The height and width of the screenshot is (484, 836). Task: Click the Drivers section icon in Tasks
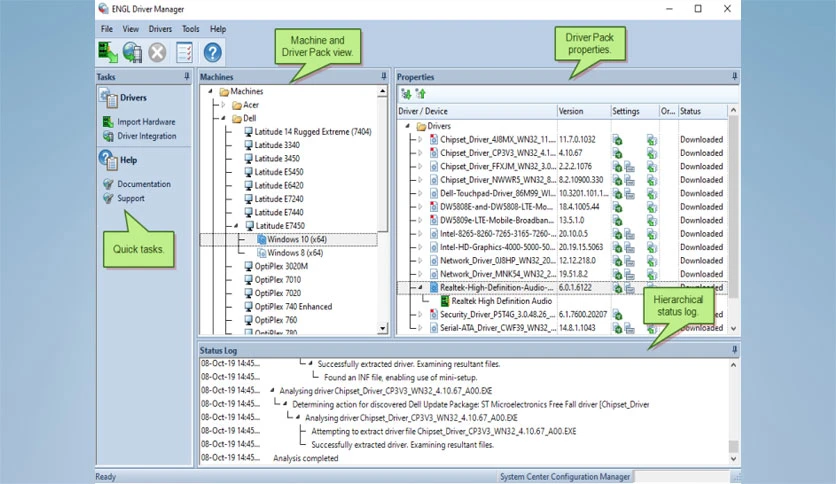click(108, 98)
